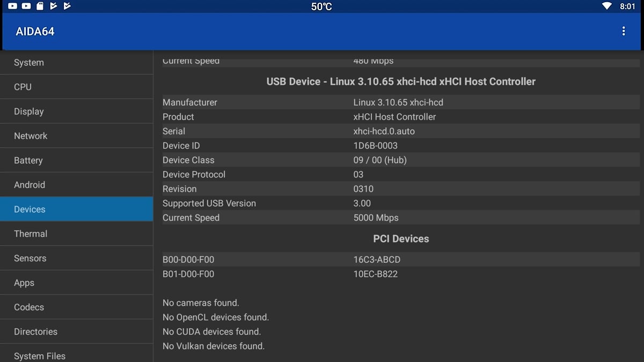Open the Directories section
This screenshot has height=362, width=644.
[76, 331]
